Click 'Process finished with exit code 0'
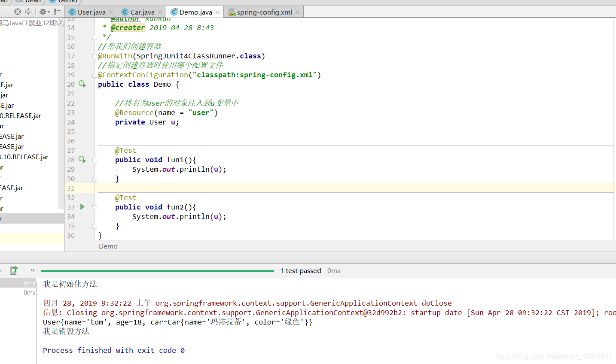The width and height of the screenshot is (616, 364). tap(114, 350)
